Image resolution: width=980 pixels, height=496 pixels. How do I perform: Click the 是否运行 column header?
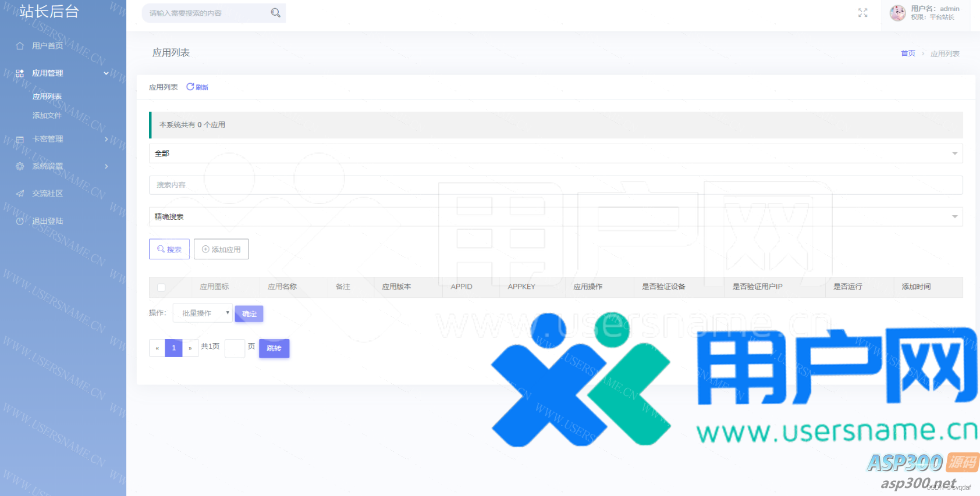click(x=848, y=287)
